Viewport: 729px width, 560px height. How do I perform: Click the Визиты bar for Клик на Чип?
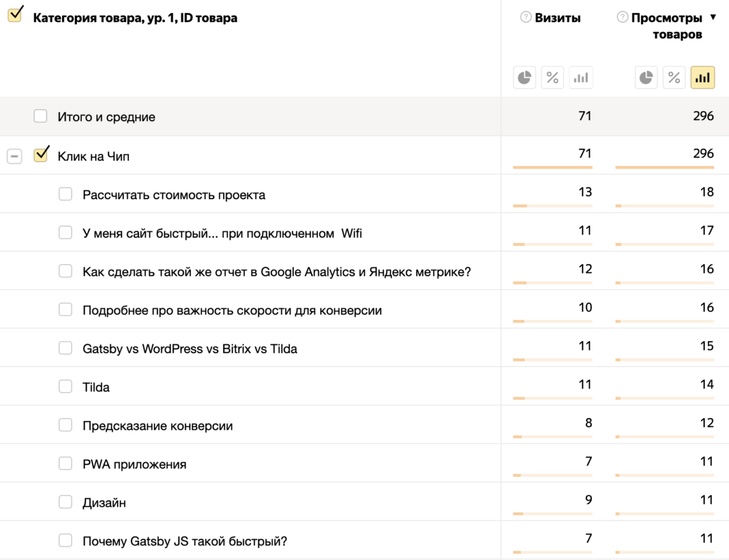[x=552, y=167]
